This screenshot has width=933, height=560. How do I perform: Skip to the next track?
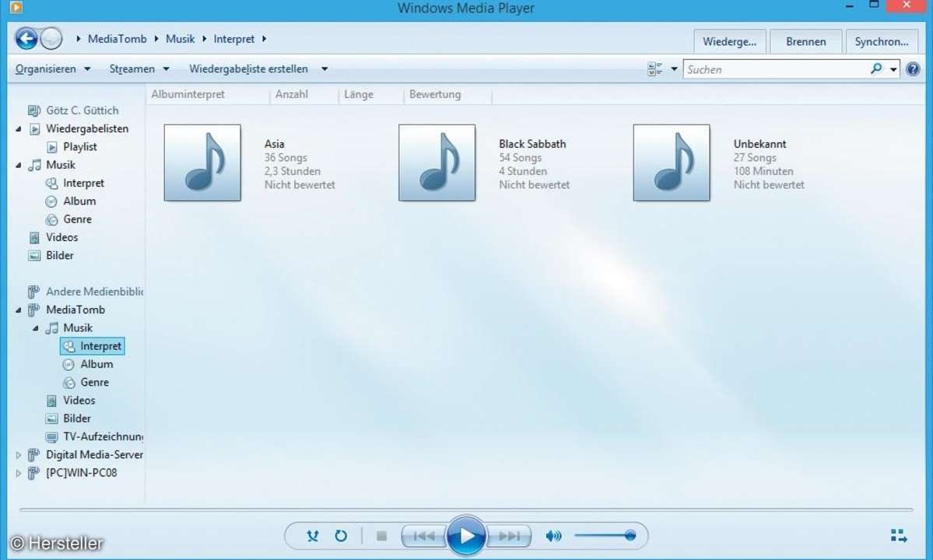[509, 536]
